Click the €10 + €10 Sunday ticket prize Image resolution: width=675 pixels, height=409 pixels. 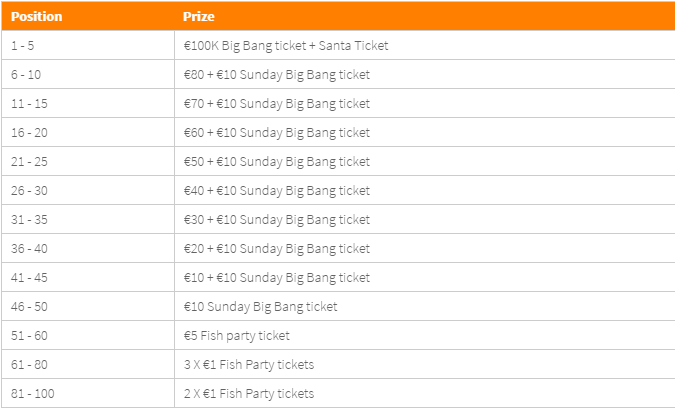point(277,277)
